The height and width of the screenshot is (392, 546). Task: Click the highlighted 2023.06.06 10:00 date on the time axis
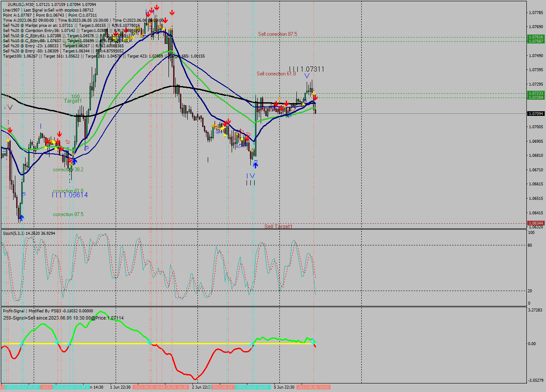tap(314, 388)
